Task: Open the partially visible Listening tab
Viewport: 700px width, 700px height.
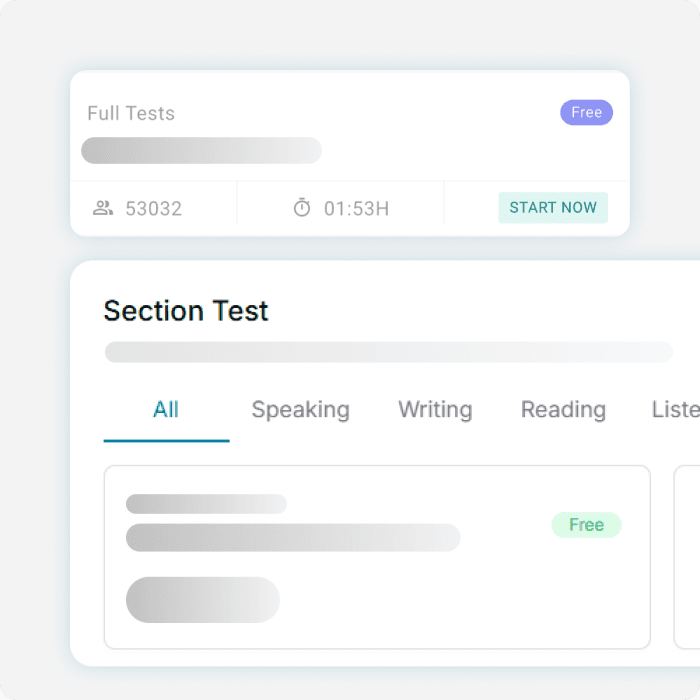Action: point(676,410)
